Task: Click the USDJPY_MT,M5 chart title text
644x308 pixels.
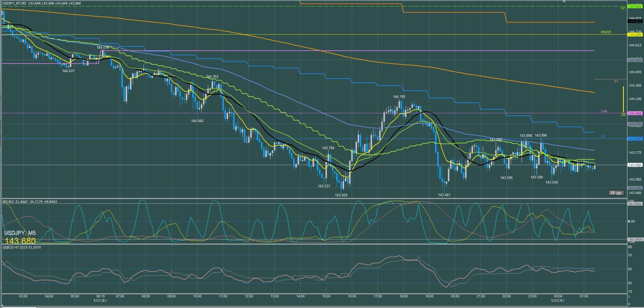Action: pos(14,3)
